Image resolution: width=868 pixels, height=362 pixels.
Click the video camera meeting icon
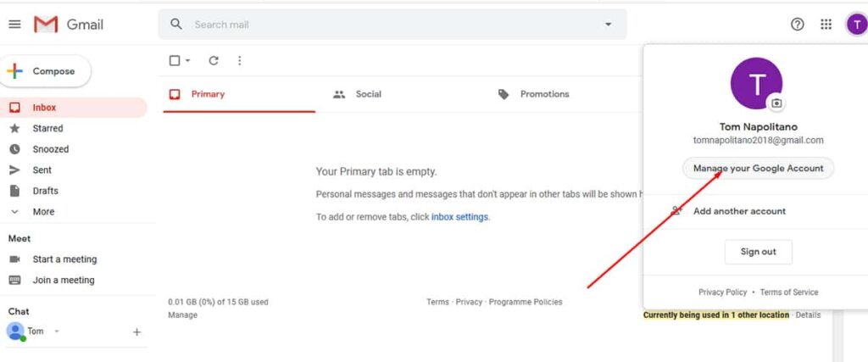[15, 259]
